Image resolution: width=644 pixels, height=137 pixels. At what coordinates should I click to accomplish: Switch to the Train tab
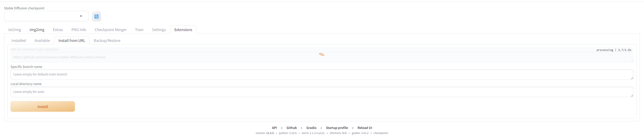click(x=139, y=30)
